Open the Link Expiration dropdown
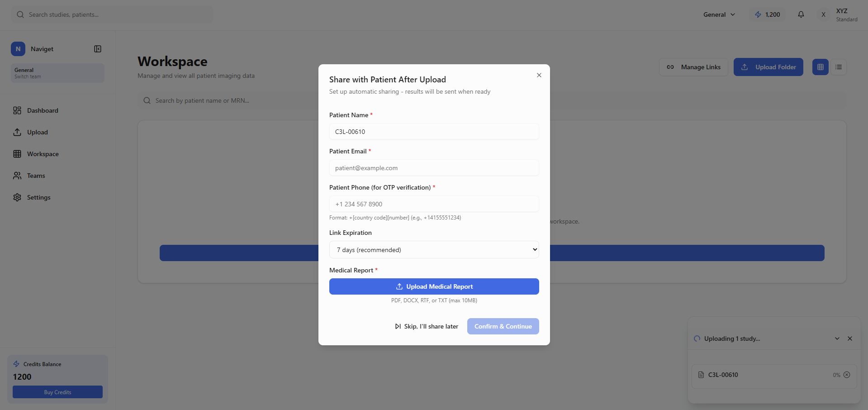The width and height of the screenshot is (868, 410). pos(434,249)
